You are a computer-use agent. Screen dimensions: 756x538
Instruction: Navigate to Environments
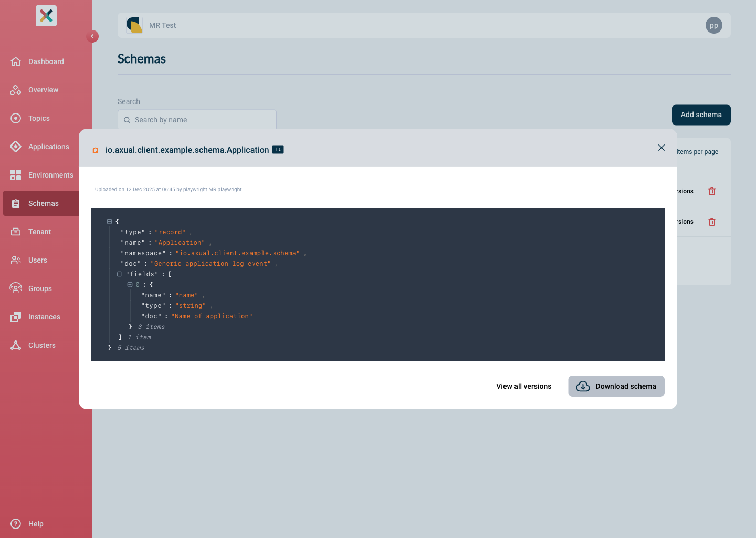[x=50, y=175]
